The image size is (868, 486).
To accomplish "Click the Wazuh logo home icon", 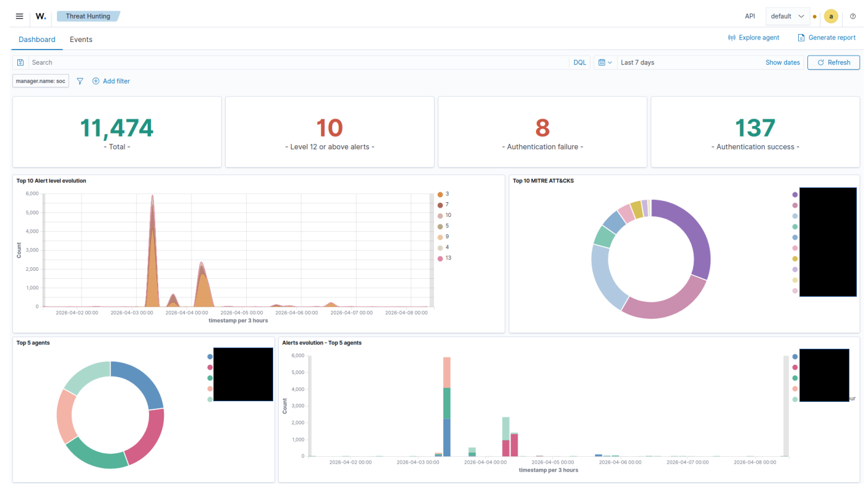I will pyautogui.click(x=41, y=16).
